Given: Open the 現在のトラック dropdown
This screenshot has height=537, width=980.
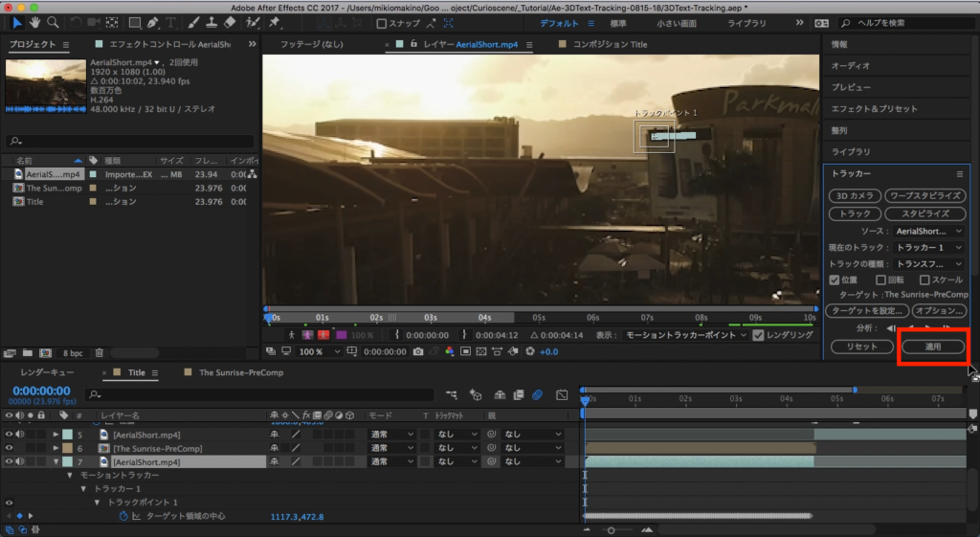Looking at the screenshot, I should pos(928,247).
